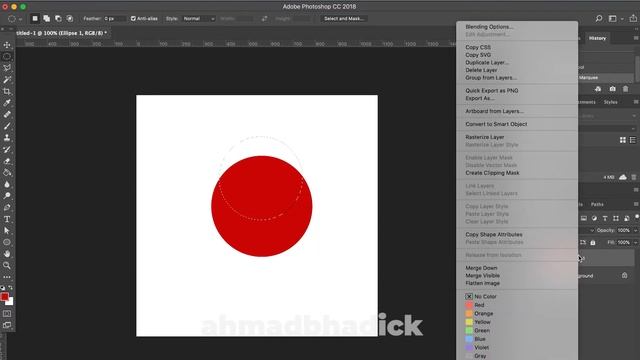This screenshot has width=640, height=360.
Task: Select the Clone Stamp tool
Action: click(x=7, y=138)
